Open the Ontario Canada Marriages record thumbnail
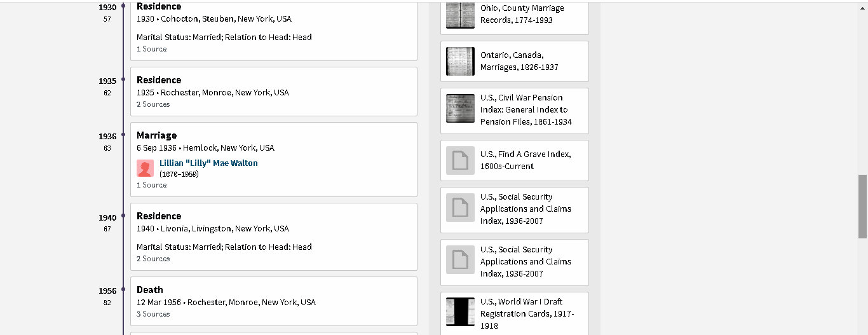This screenshot has height=335, width=868. (x=460, y=61)
